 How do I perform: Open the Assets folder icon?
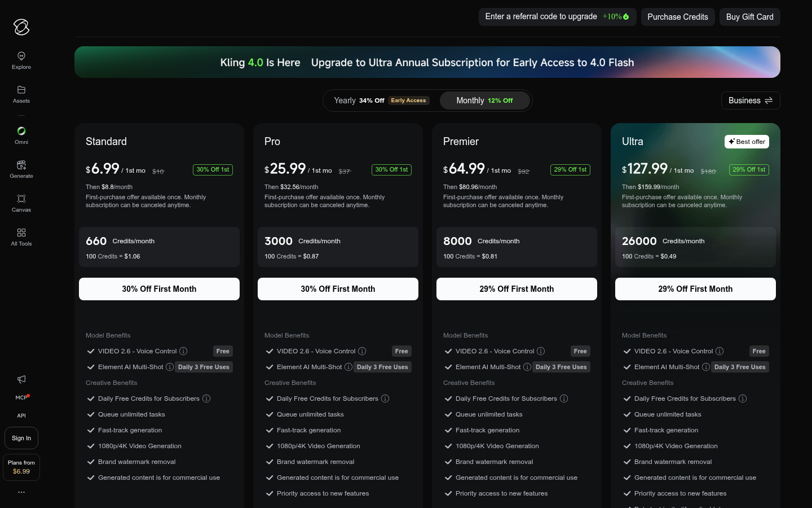21,90
